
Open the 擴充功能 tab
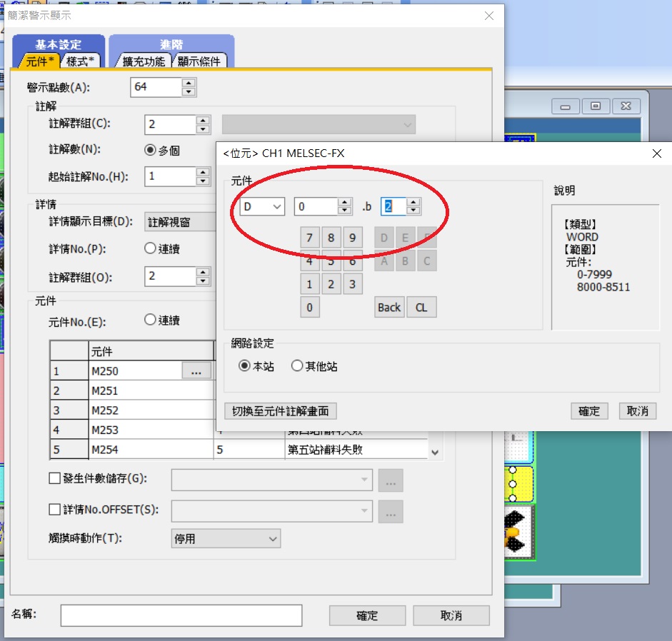coord(144,61)
